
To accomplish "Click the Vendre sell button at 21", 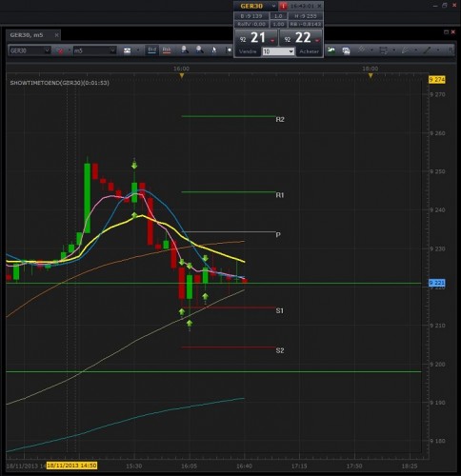I will [256, 43].
